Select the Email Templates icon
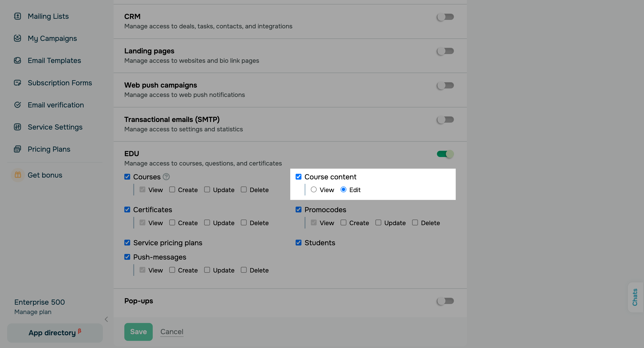The width and height of the screenshot is (644, 348). (17, 60)
